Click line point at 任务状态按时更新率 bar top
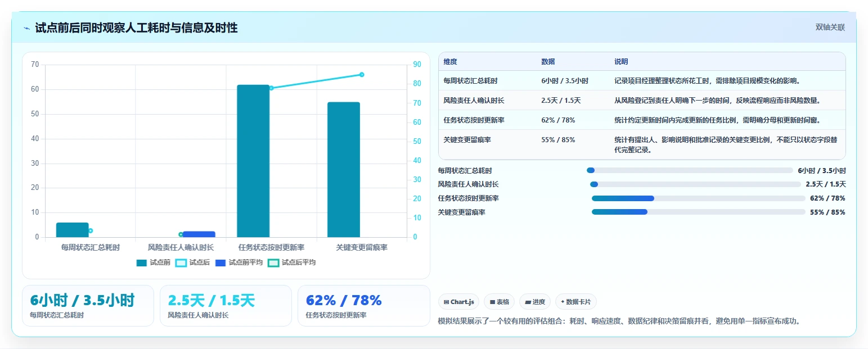 click(x=271, y=88)
